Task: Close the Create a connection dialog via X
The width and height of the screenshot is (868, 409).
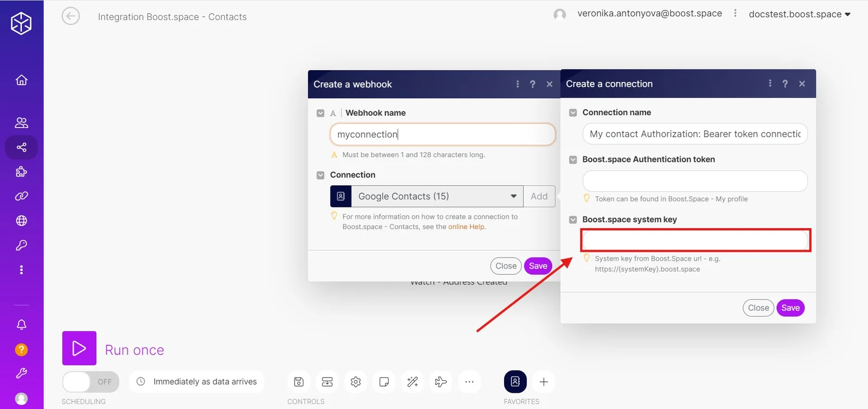Action: point(802,84)
